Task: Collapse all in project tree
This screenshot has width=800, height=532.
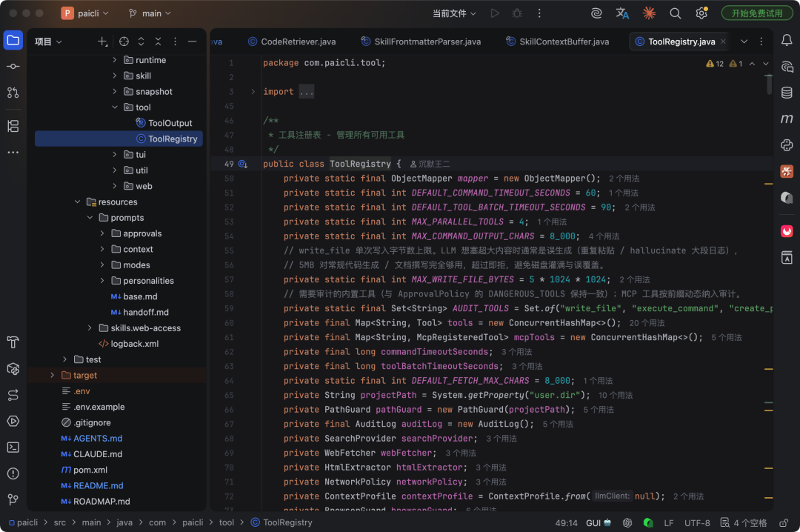Action: [159, 41]
